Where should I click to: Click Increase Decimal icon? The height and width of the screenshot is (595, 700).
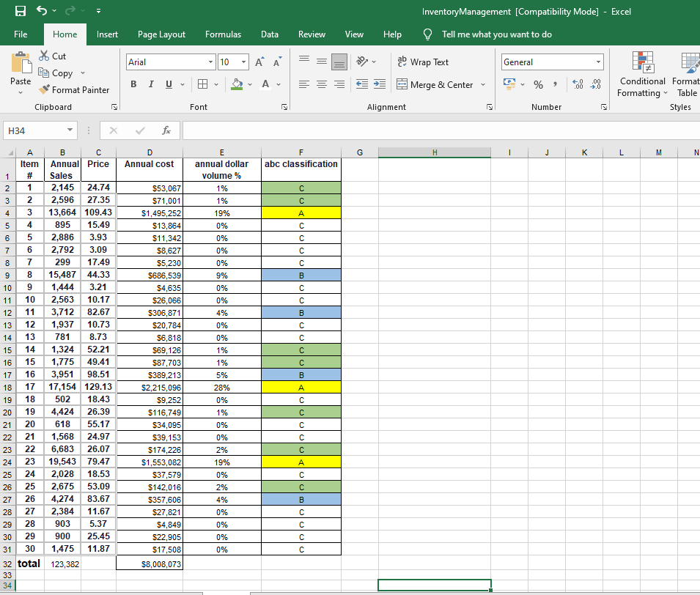click(x=578, y=84)
